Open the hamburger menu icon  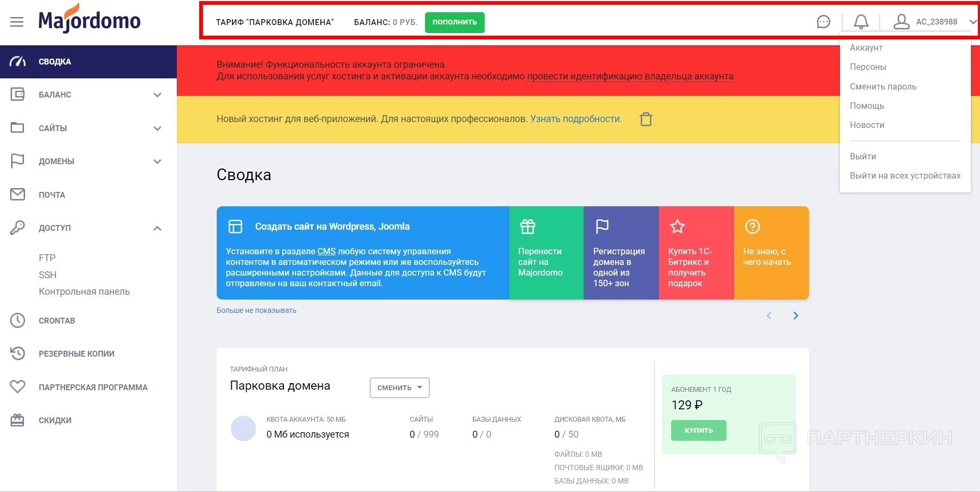click(x=17, y=22)
